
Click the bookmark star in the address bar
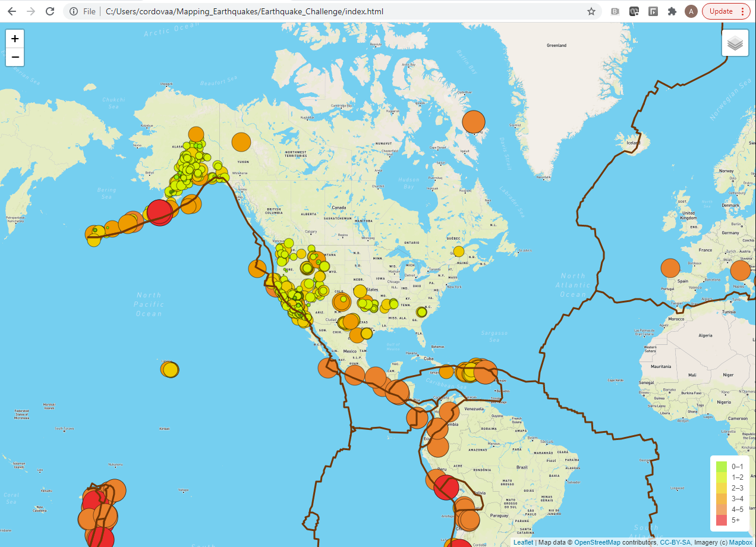590,11
